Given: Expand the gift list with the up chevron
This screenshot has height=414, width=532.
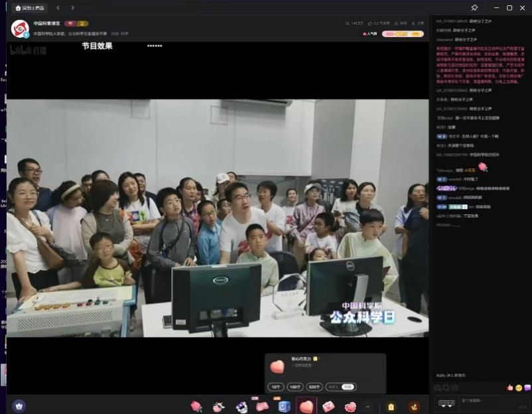Looking at the screenshot, I should pos(368,406).
